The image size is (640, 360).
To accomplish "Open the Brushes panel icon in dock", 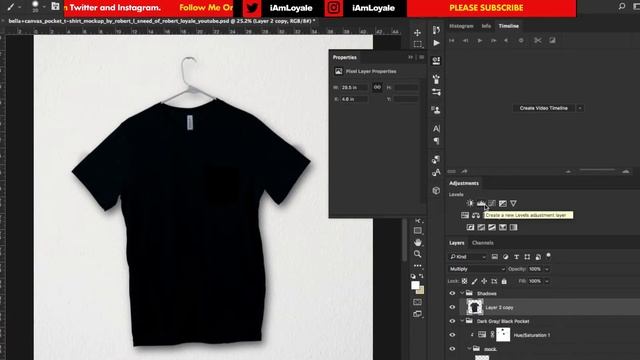I will coord(436,79).
